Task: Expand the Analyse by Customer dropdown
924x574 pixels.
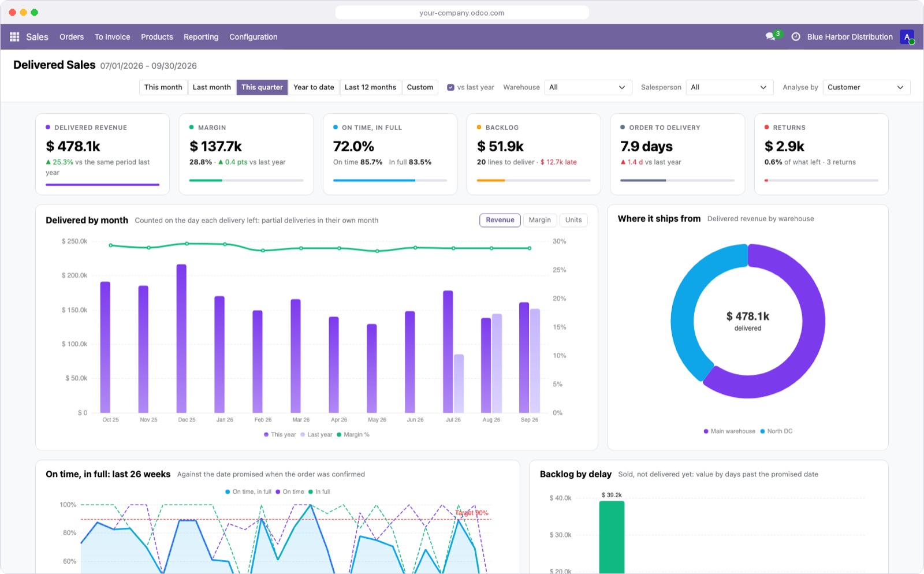Action: coord(866,87)
